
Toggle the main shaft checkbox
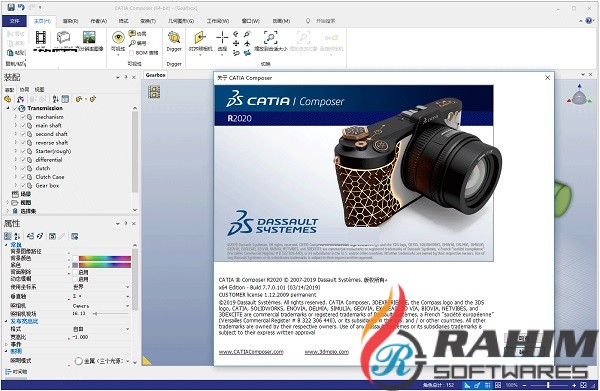point(23,125)
